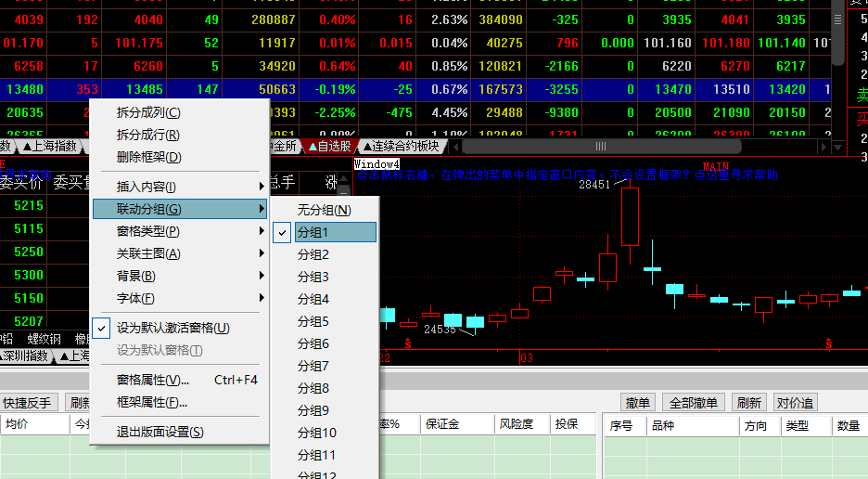Toggle 设为默认激活窗格(U) checkmark
Viewport: 868px width, 479px height.
pos(101,328)
